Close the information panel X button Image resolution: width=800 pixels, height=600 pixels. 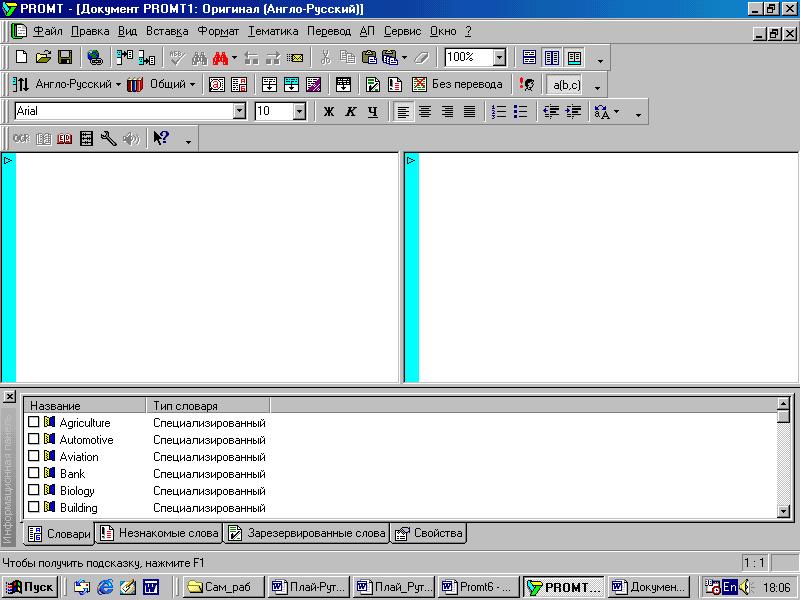(10, 396)
